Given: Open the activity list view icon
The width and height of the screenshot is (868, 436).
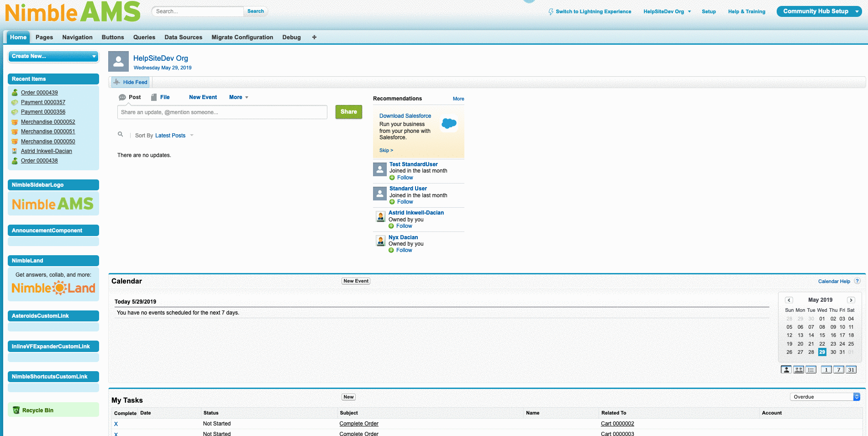Looking at the screenshot, I should pos(811,370).
